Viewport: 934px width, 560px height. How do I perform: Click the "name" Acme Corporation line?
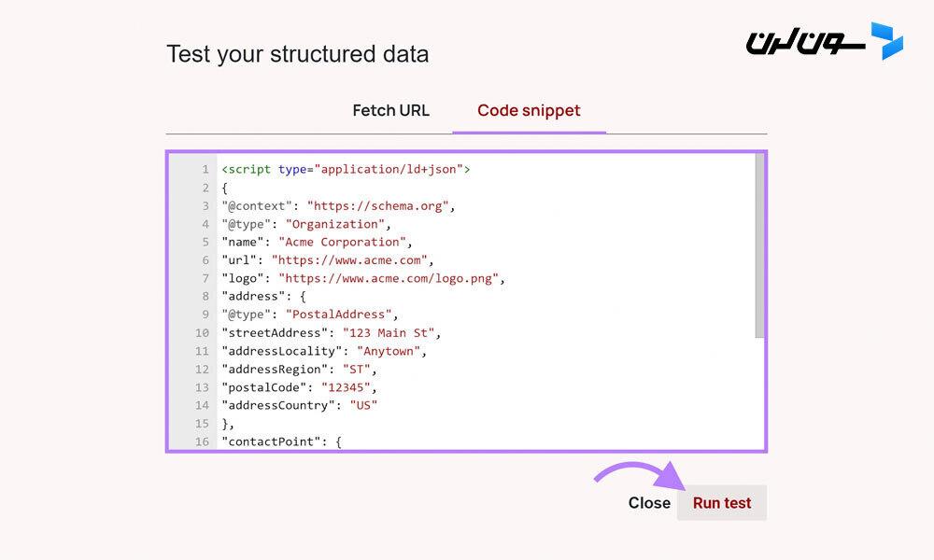click(x=317, y=243)
